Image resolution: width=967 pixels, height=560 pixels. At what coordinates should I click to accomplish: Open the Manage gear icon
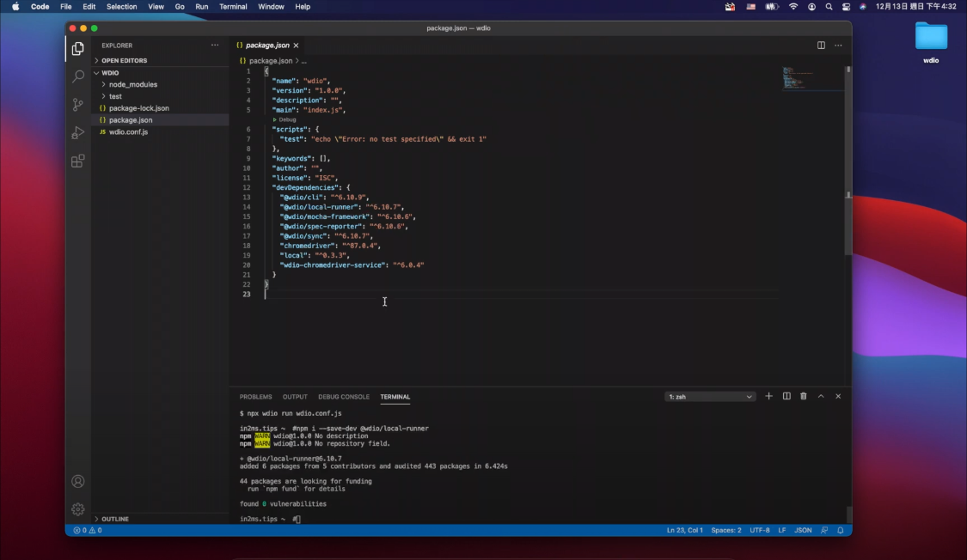pyautogui.click(x=77, y=508)
